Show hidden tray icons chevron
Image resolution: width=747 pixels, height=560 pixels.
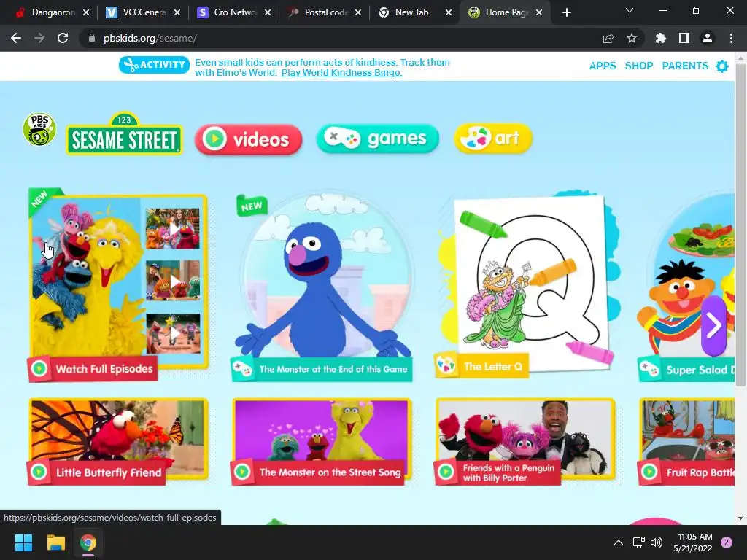[619, 542]
